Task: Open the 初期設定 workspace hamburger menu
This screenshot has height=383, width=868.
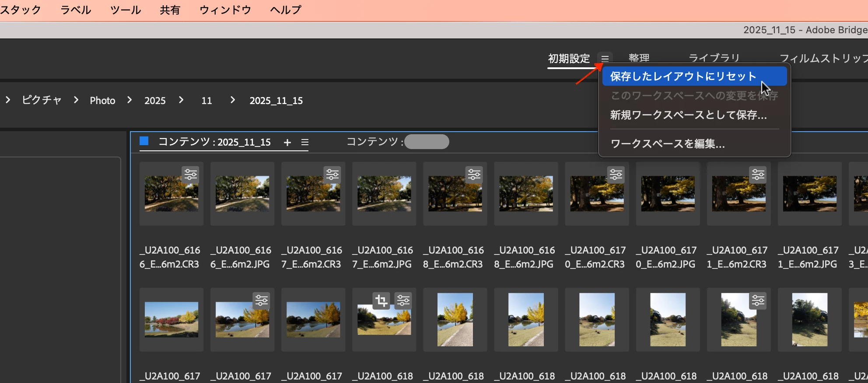Action: pos(605,58)
